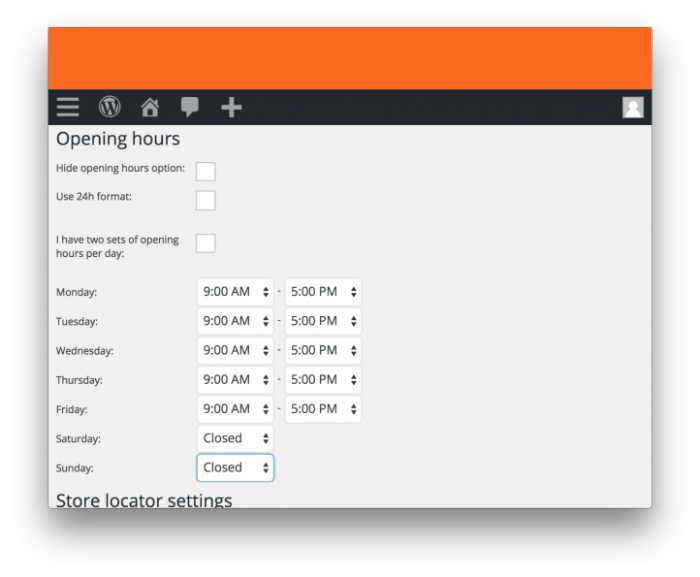Open Friday opening time dropdown
The height and width of the screenshot is (577, 700).
[235, 409]
